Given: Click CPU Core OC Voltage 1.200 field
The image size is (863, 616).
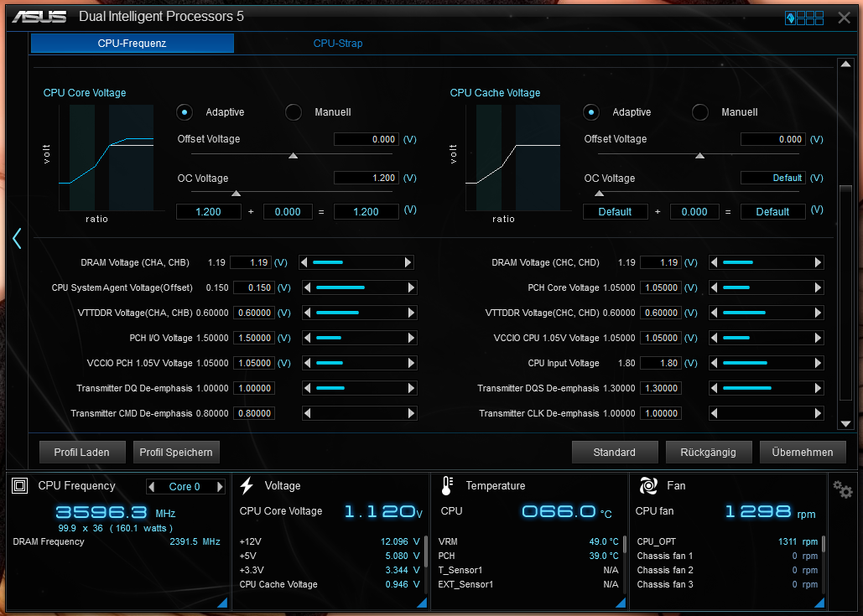Looking at the screenshot, I should click(367, 178).
